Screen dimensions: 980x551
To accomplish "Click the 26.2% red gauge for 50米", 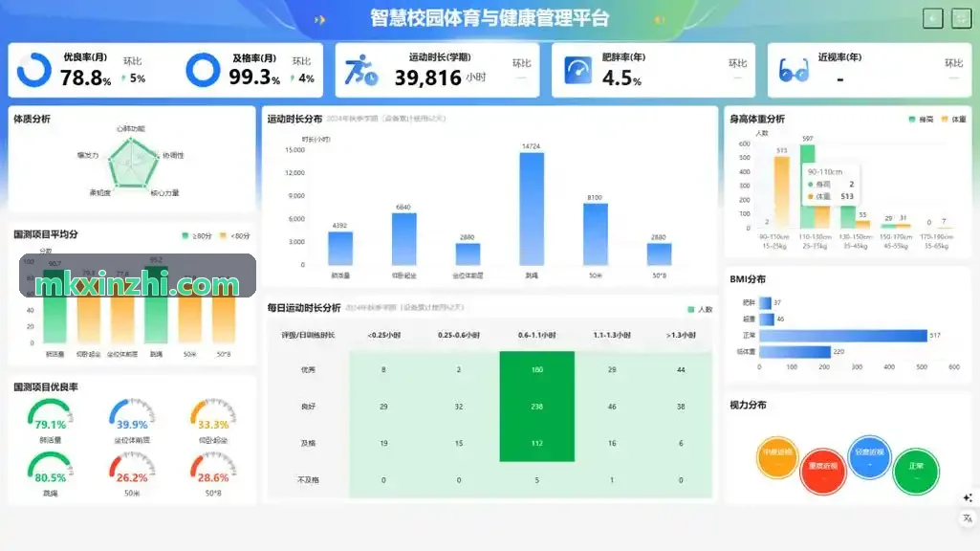I will coord(131,467).
